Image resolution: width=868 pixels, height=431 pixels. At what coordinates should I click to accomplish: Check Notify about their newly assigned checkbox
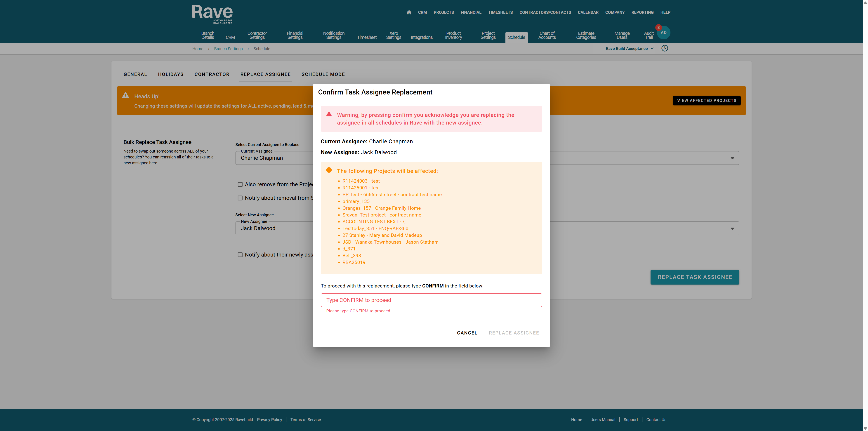click(x=240, y=255)
